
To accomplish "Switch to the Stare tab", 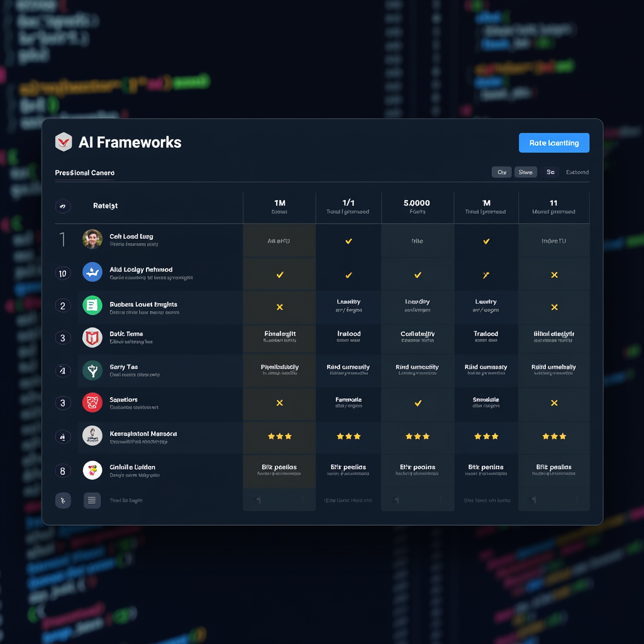I will click(x=526, y=172).
